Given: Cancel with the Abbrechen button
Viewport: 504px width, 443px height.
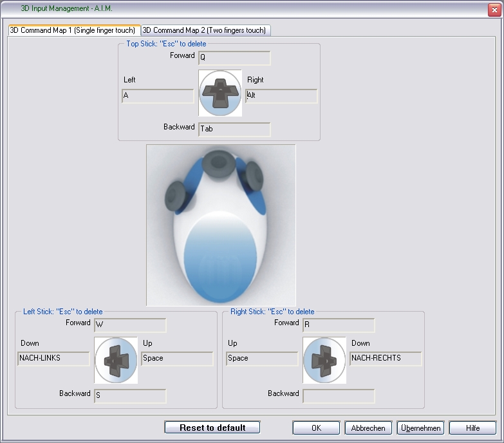Looking at the screenshot, I should (368, 428).
